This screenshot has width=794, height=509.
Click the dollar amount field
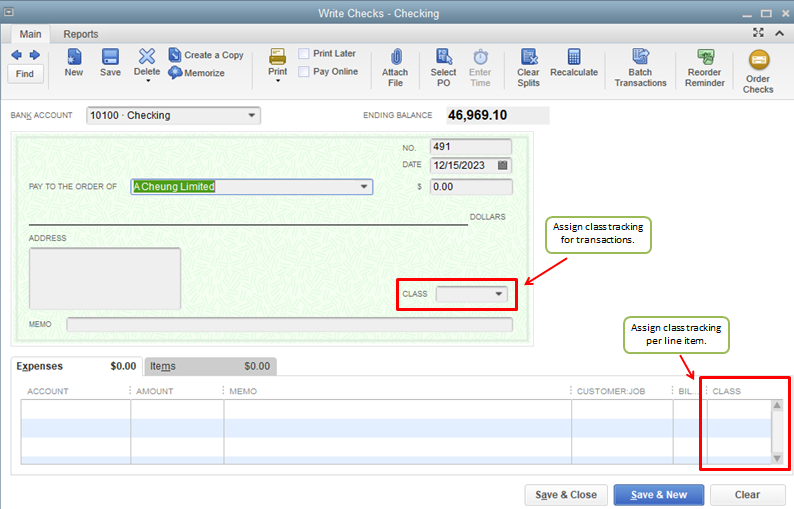pos(471,187)
